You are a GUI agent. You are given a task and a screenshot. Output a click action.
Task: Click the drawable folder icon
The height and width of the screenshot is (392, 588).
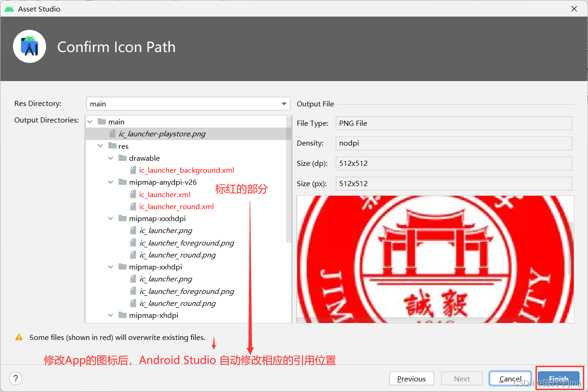(123, 158)
